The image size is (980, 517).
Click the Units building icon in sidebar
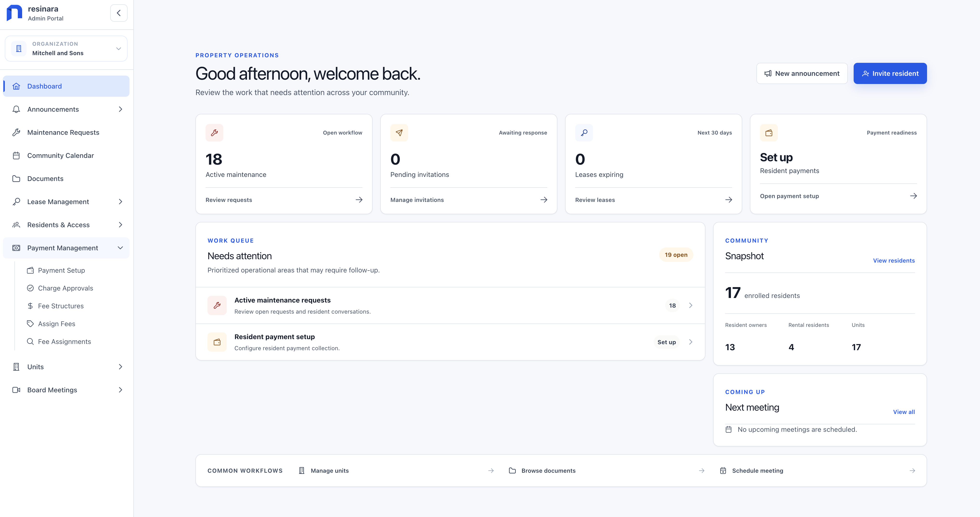point(16,367)
